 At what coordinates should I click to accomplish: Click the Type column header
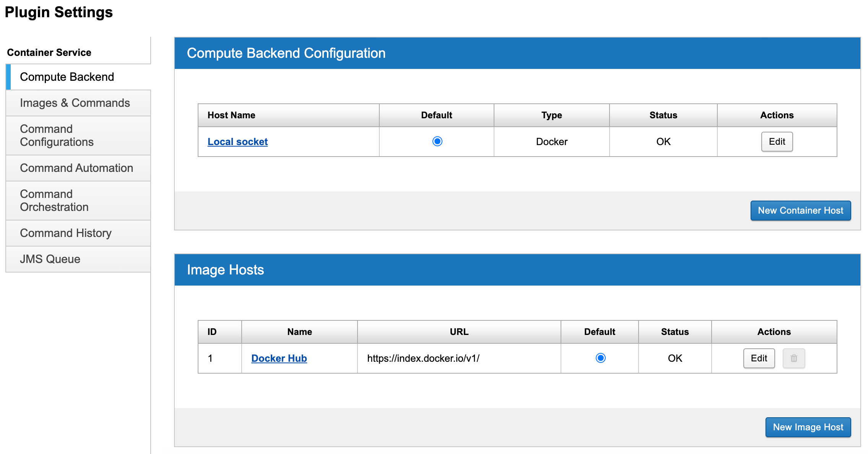point(551,115)
